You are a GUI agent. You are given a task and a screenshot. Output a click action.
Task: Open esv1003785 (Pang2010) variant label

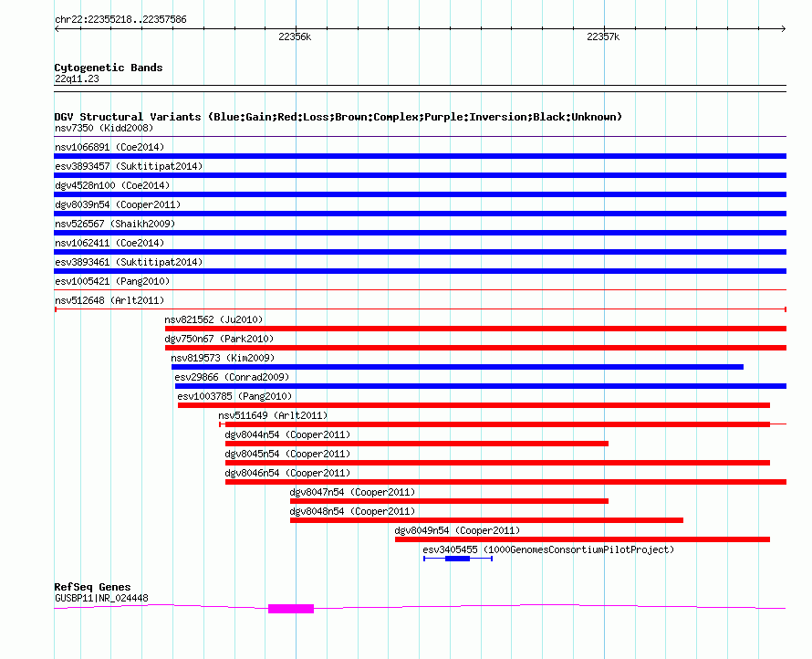pyautogui.click(x=234, y=396)
